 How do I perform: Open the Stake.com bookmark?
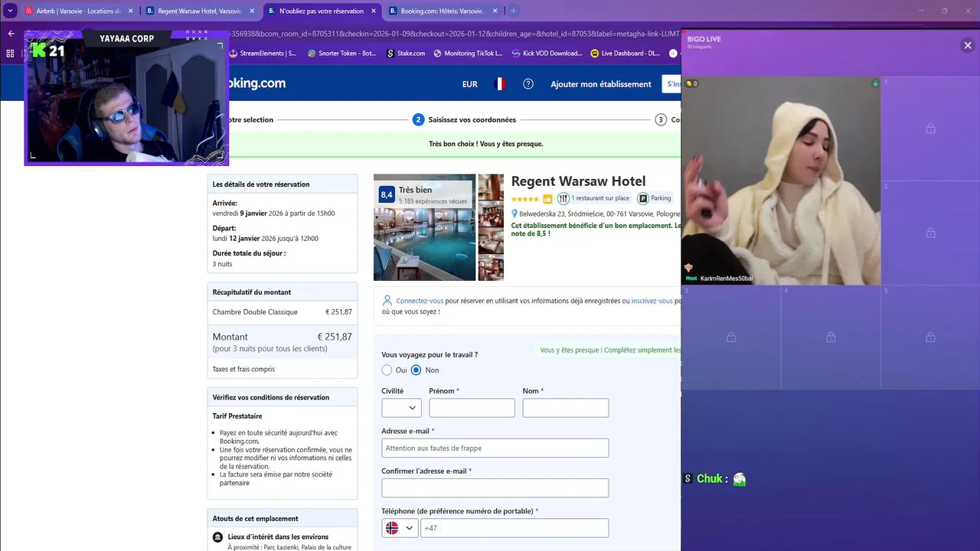coord(406,54)
